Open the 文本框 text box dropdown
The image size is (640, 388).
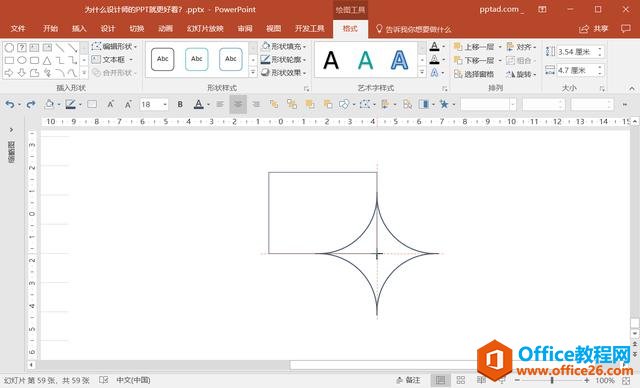pyautogui.click(x=112, y=60)
